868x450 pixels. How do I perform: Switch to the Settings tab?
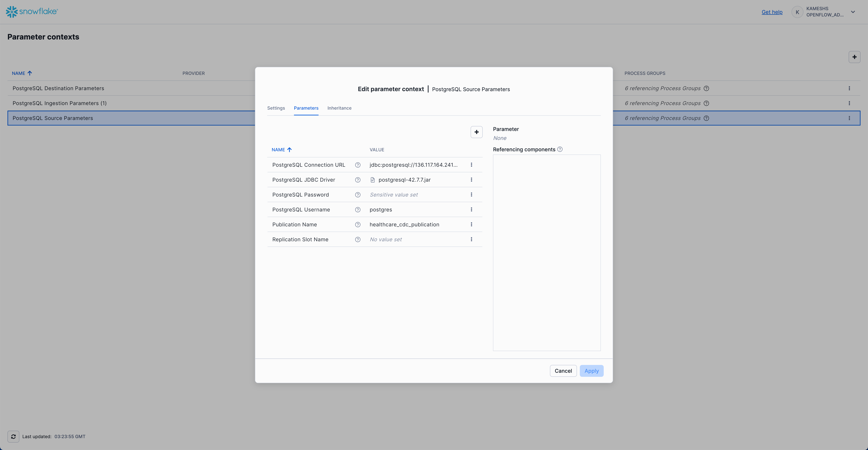276,108
